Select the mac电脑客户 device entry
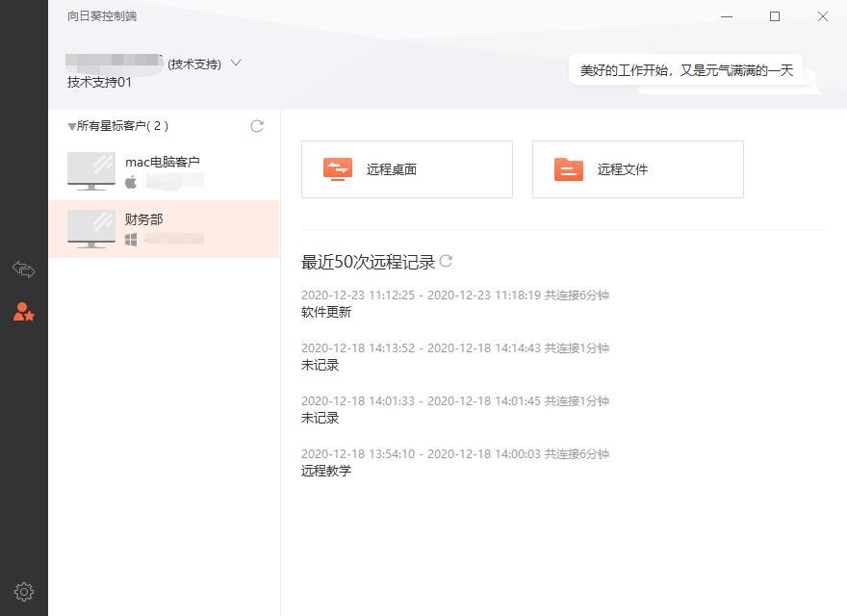Screen dimensions: 847x616 click(x=165, y=171)
